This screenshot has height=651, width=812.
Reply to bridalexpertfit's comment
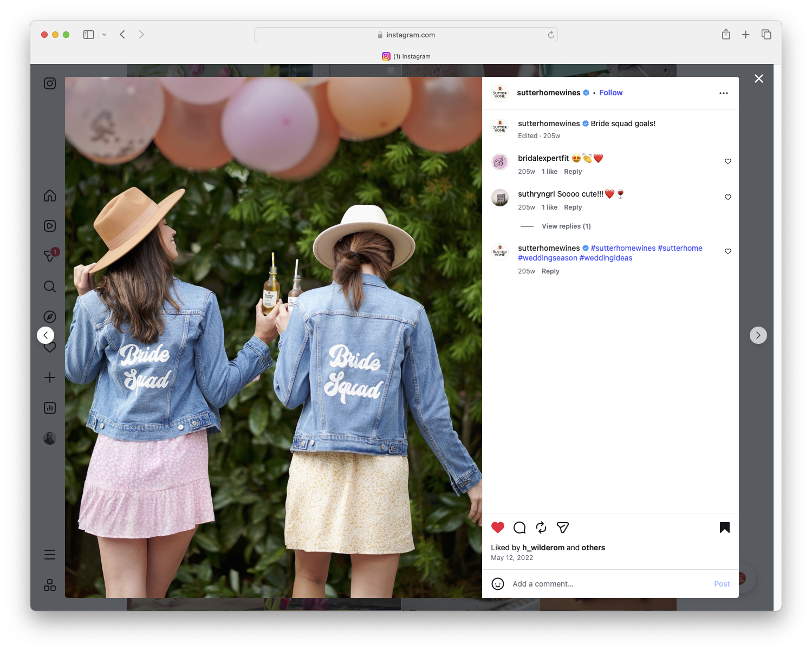click(x=573, y=172)
